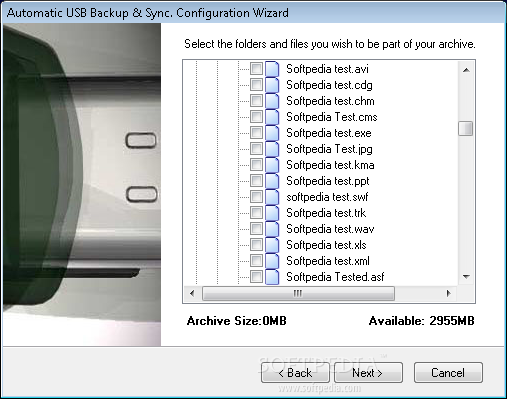Select the "Softpedia Test.jpg" file name
This screenshot has height=399, width=507.
point(329,149)
